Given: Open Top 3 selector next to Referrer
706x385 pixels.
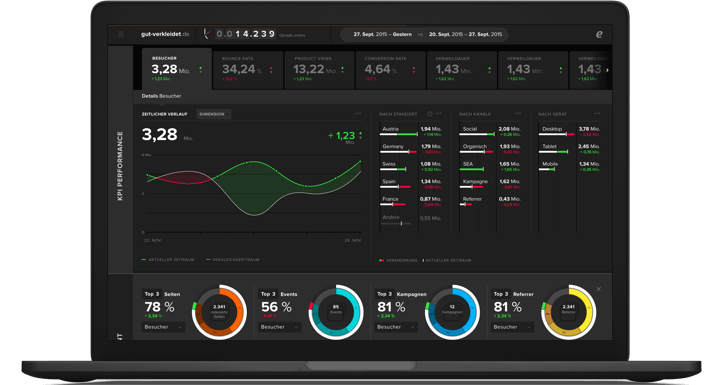Looking at the screenshot, I should coord(501,294).
